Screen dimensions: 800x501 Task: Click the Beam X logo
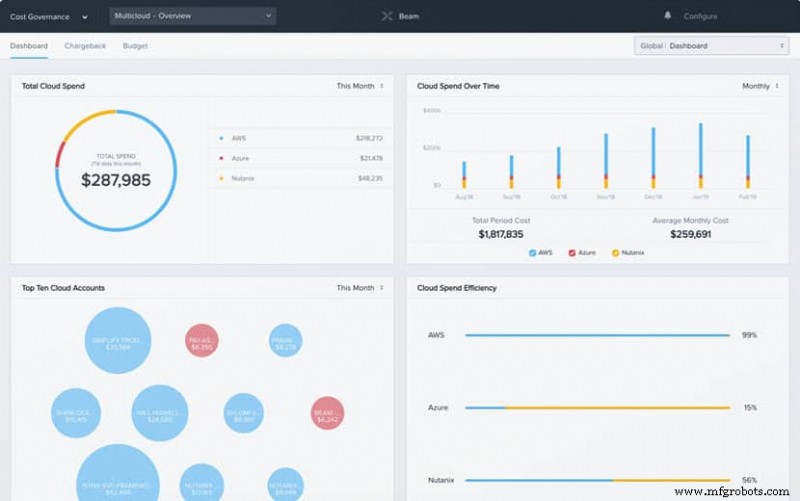(387, 16)
